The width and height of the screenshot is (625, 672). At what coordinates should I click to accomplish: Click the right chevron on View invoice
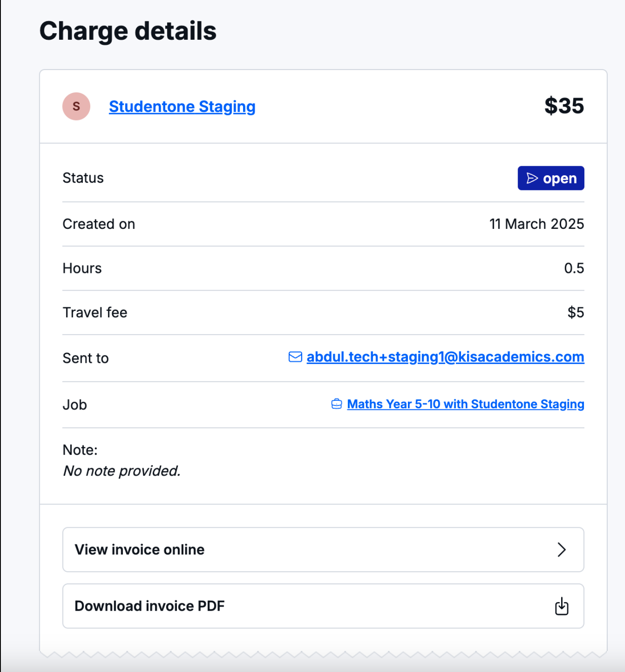(x=561, y=549)
